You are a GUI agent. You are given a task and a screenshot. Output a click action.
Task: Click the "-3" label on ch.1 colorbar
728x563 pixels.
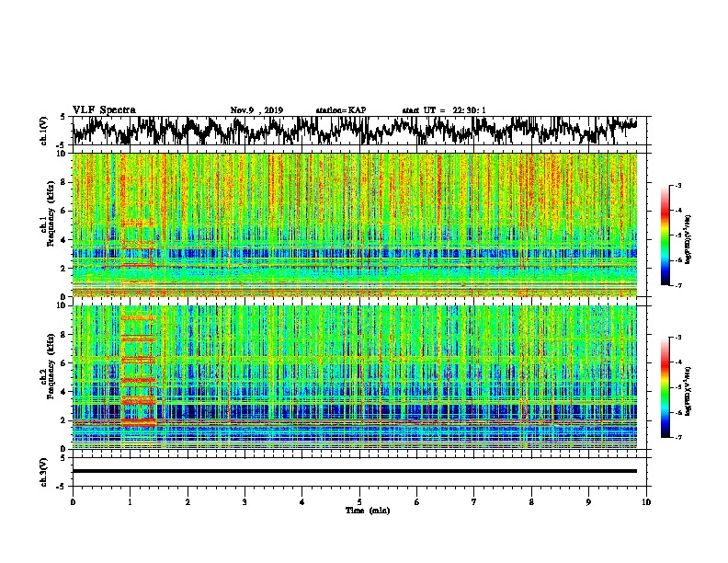tap(678, 185)
